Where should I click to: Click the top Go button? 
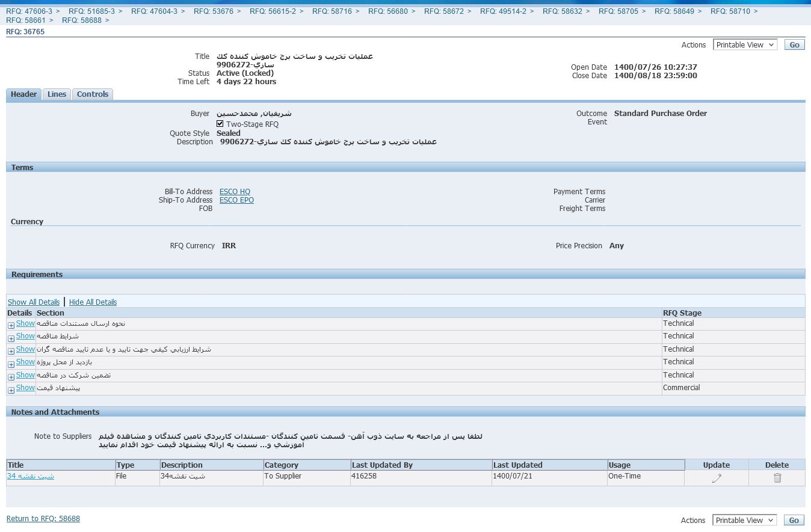click(x=794, y=44)
